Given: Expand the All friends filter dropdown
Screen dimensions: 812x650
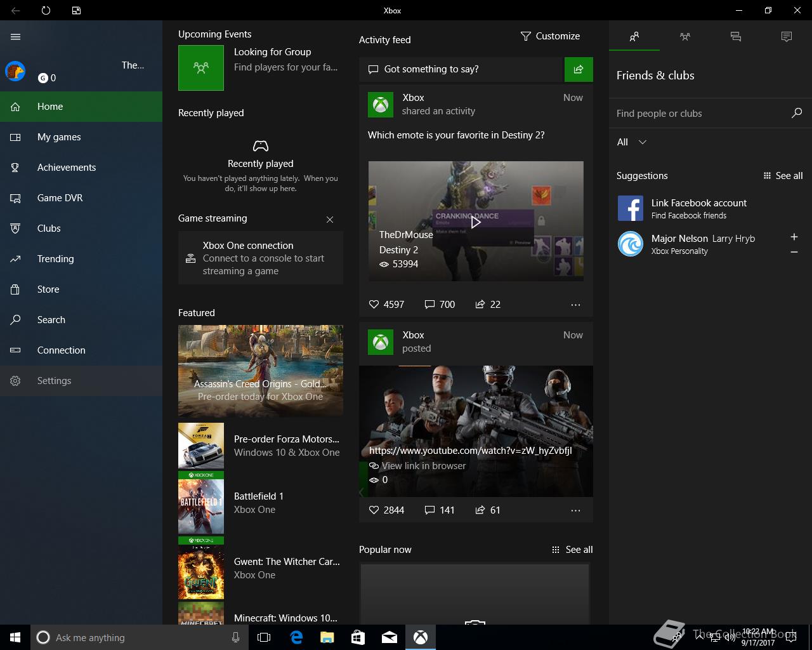Looking at the screenshot, I should [x=632, y=142].
